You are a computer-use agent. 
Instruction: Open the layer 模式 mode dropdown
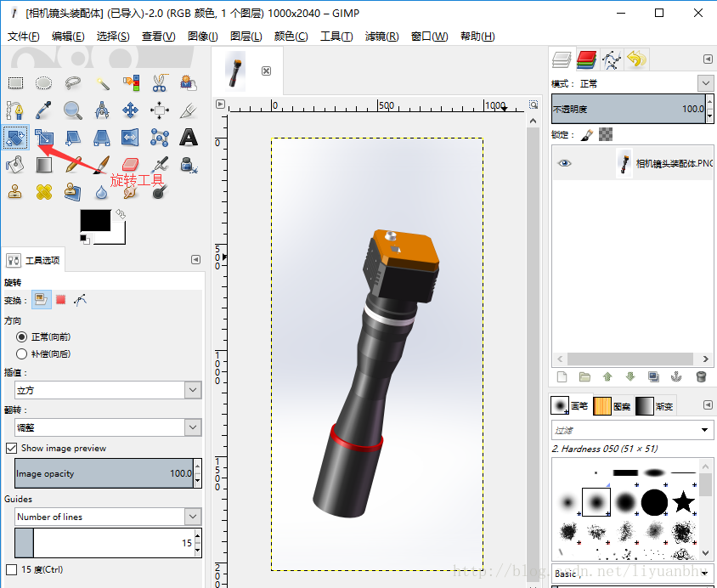[706, 83]
